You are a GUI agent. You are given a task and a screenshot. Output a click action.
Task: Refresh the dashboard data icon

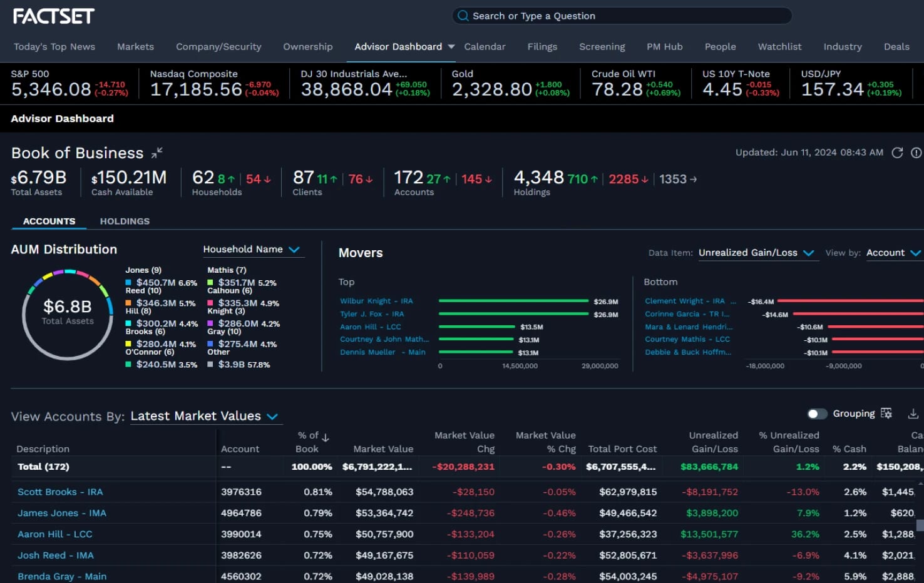click(897, 153)
